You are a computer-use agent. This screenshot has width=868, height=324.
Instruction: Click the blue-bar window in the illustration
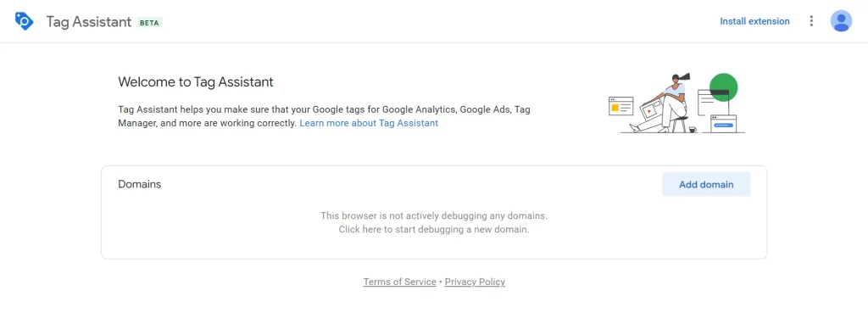[x=724, y=124]
